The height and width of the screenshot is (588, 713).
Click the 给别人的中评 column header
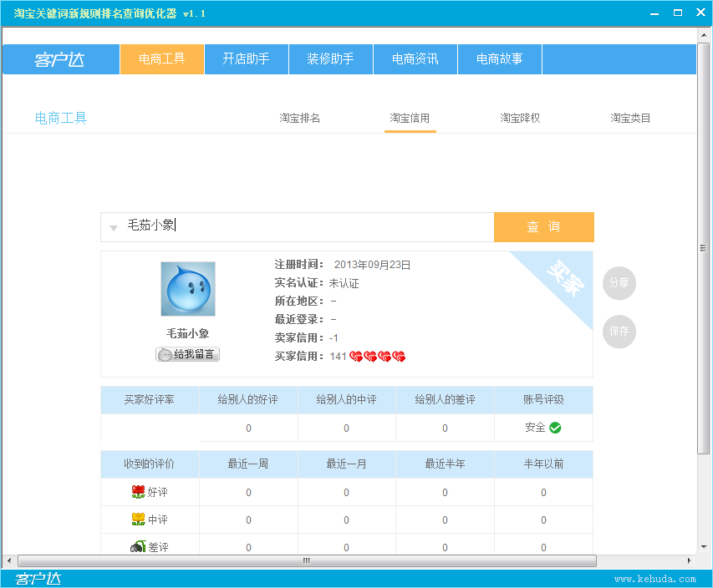point(347,400)
